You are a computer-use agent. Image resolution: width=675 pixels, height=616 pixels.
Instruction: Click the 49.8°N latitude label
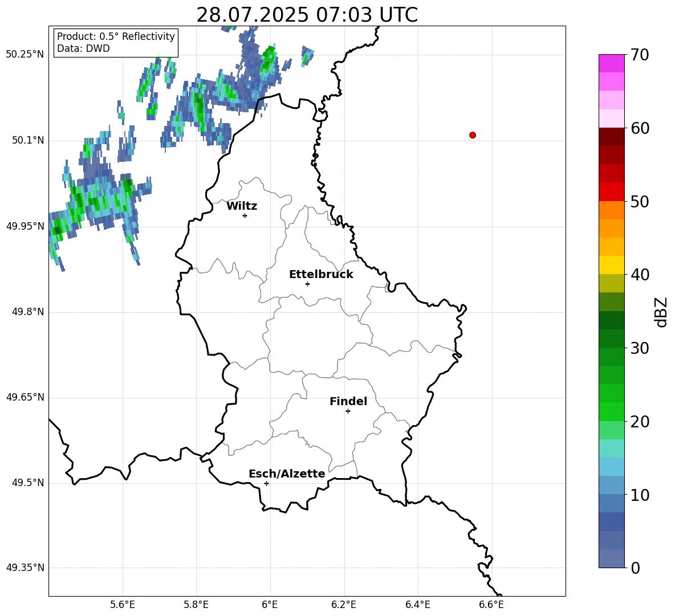(x=28, y=312)
